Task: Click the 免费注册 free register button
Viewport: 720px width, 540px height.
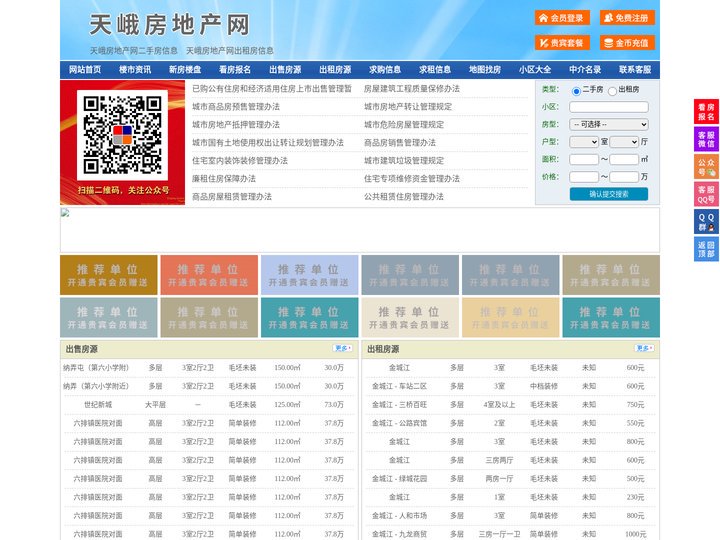Action: pyautogui.click(x=627, y=18)
